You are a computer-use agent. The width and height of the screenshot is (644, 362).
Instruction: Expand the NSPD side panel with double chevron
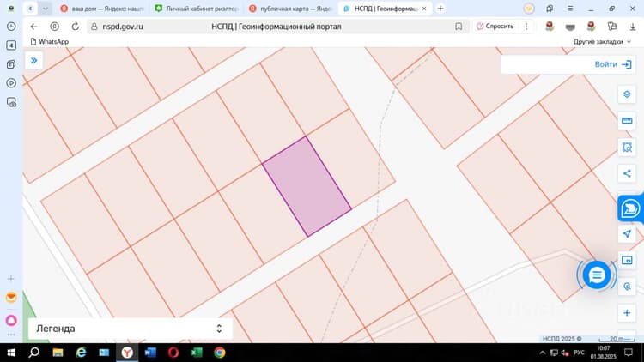pyautogui.click(x=34, y=61)
